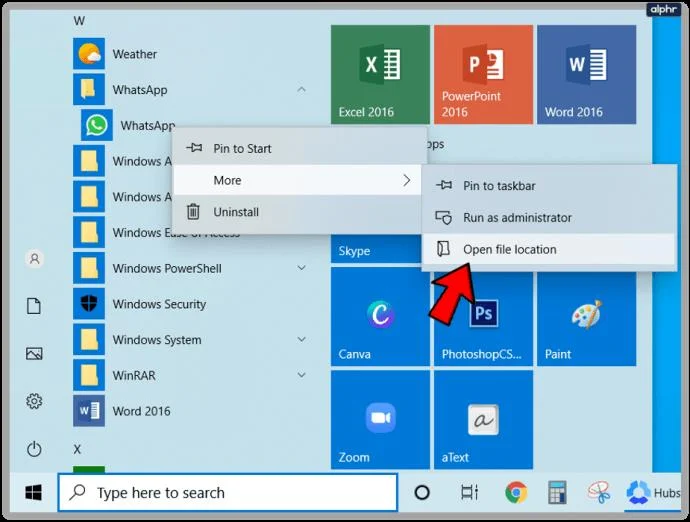Click the Windows System folder icon
The width and height of the screenshot is (690, 522).
pos(89,339)
